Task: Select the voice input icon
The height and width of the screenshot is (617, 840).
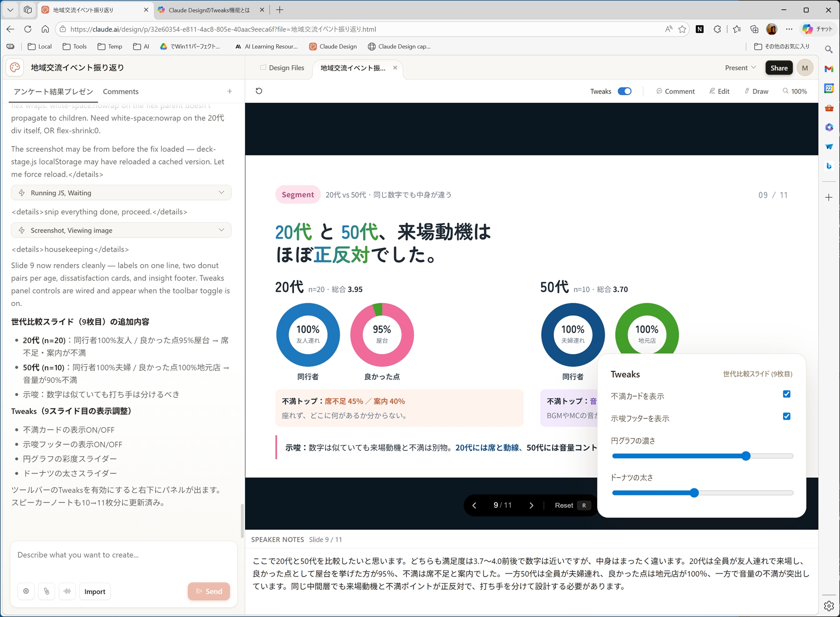Action: [67, 591]
